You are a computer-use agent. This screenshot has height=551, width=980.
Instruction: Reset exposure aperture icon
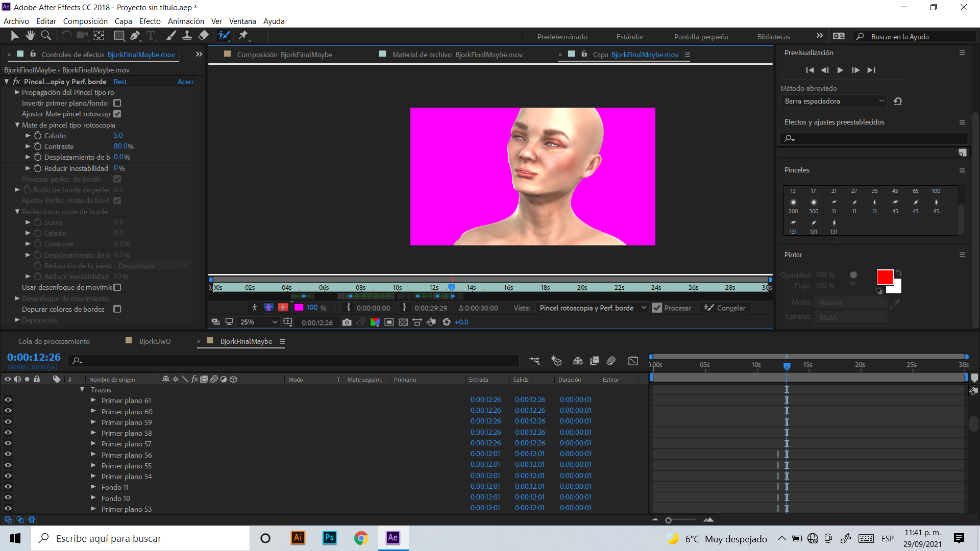447,322
